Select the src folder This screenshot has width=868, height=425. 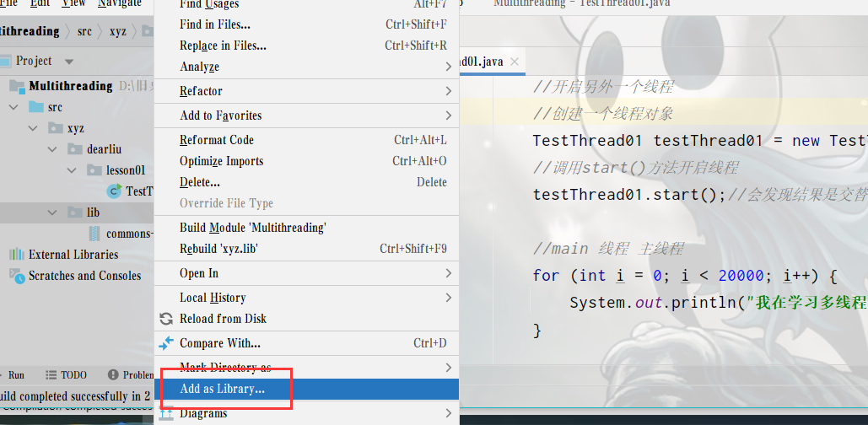coord(55,107)
